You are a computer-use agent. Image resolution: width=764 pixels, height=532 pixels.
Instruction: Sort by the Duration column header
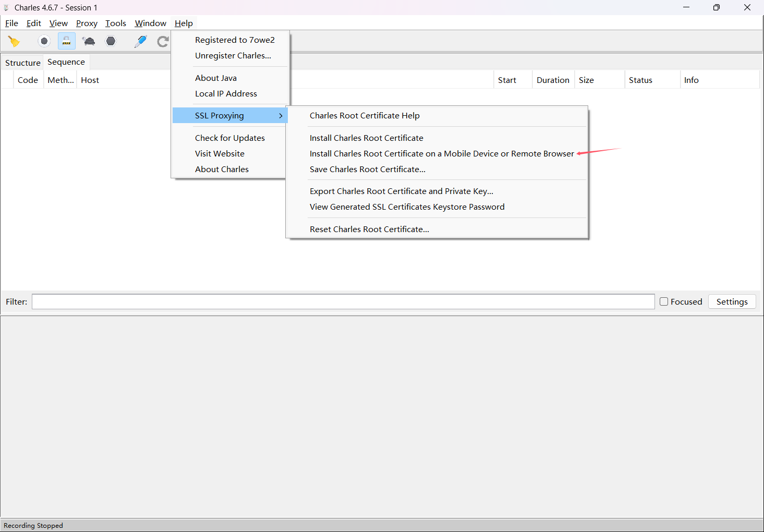[553, 80]
